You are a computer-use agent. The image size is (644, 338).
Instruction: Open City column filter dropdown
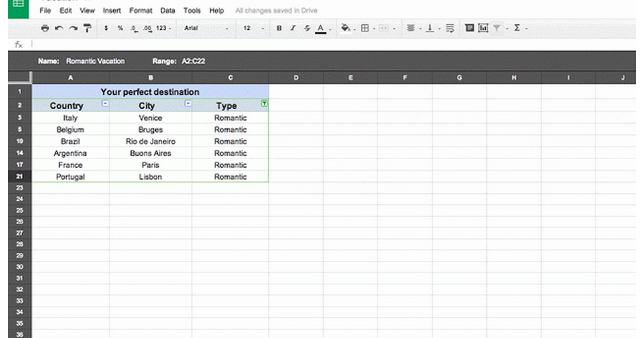pyautogui.click(x=188, y=103)
